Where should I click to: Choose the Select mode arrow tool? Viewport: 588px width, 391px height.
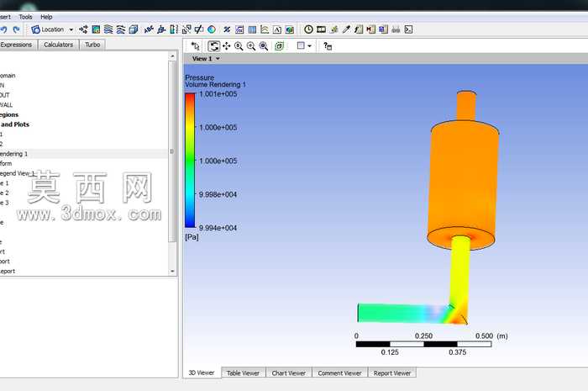196,46
